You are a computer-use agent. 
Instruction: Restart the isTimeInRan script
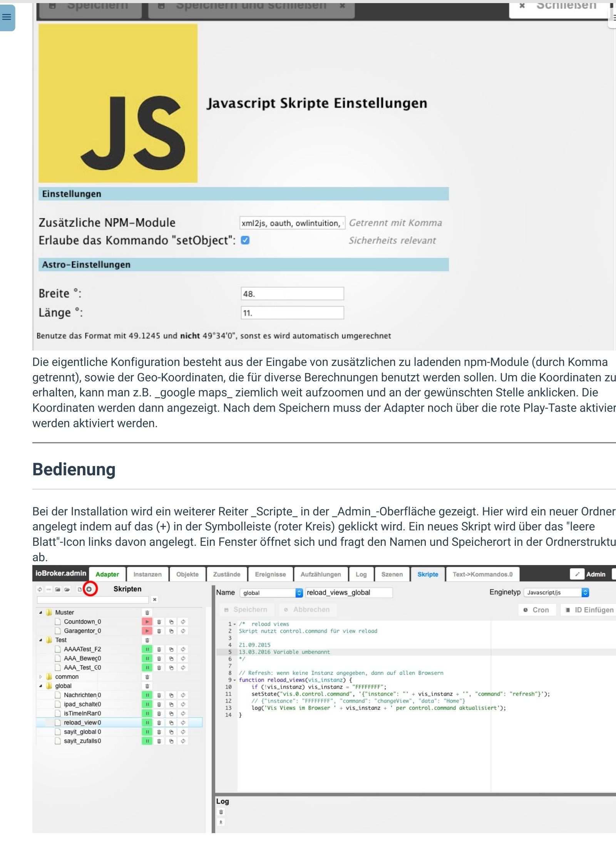coord(183,714)
